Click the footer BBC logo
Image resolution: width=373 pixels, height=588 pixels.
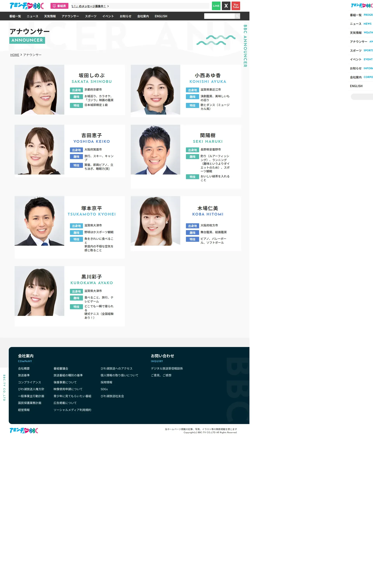pyautogui.click(x=24, y=430)
